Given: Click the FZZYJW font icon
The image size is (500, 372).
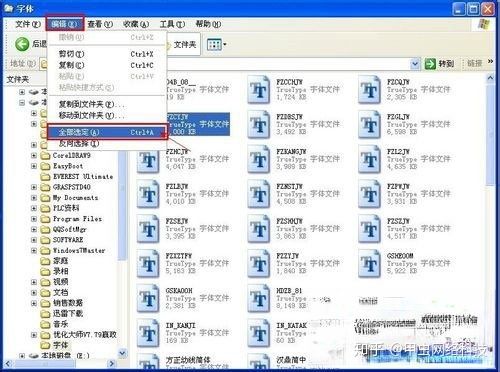Looking at the screenshot, I should (259, 263).
